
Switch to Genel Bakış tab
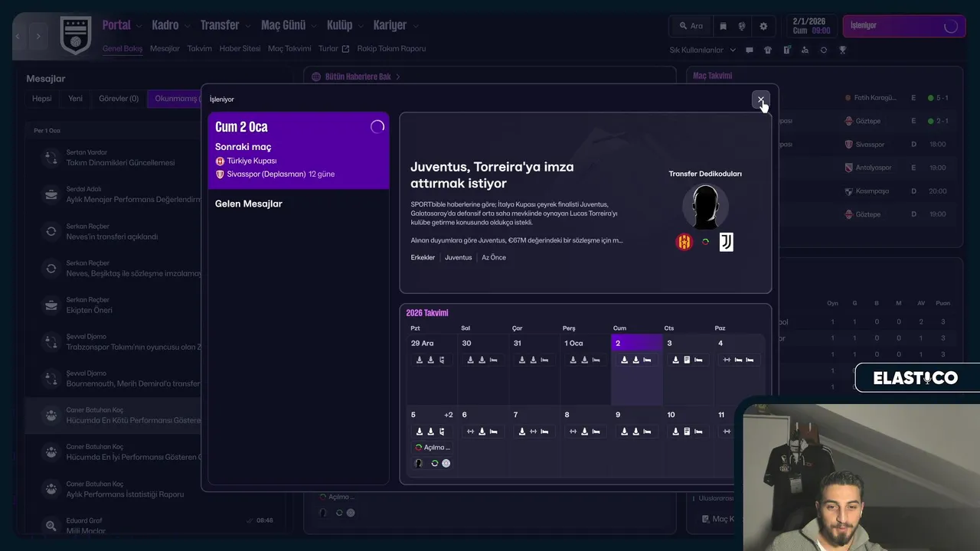(122, 48)
